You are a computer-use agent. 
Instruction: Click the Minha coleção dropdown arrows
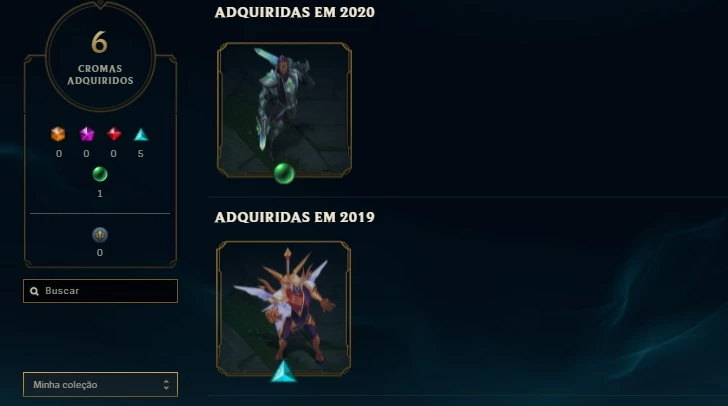166,385
